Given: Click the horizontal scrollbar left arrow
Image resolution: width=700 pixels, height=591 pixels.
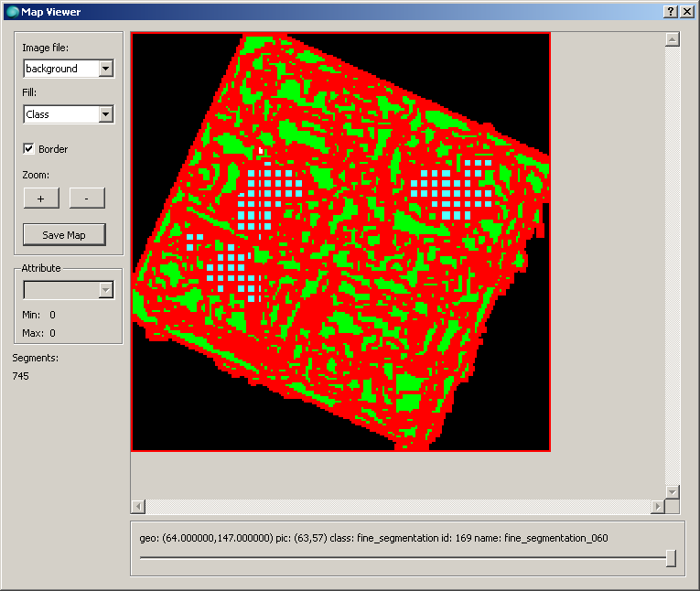Looking at the screenshot, I should (x=138, y=506).
